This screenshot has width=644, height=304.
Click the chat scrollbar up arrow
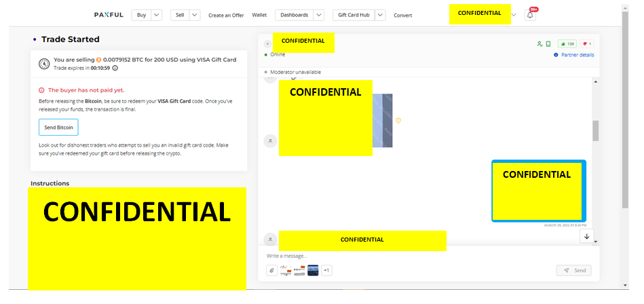[x=596, y=81]
